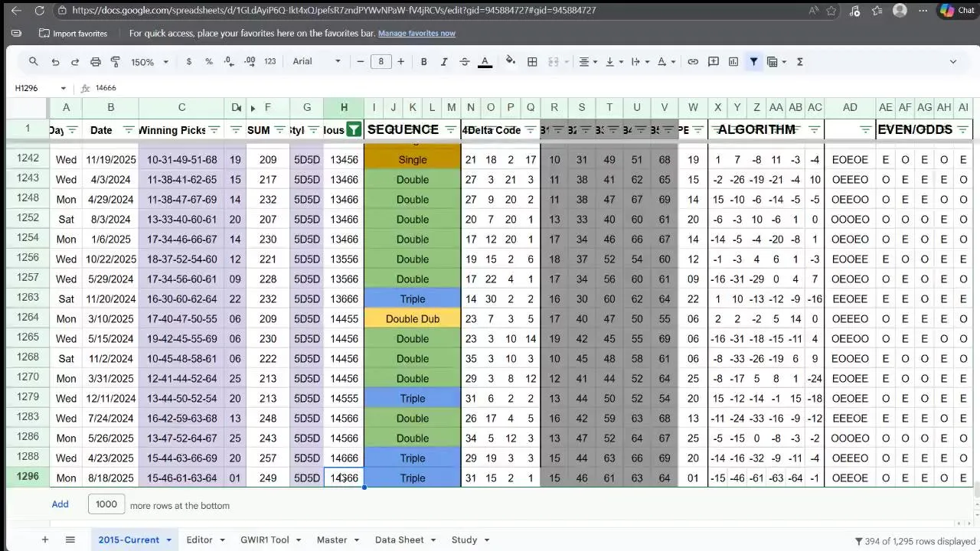
Task: Open text rotation dropdown
Action: [666, 61]
